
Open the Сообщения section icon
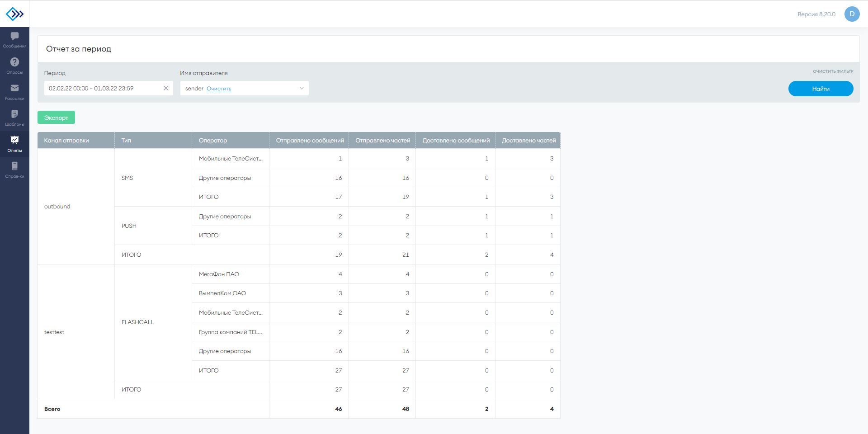click(x=14, y=36)
